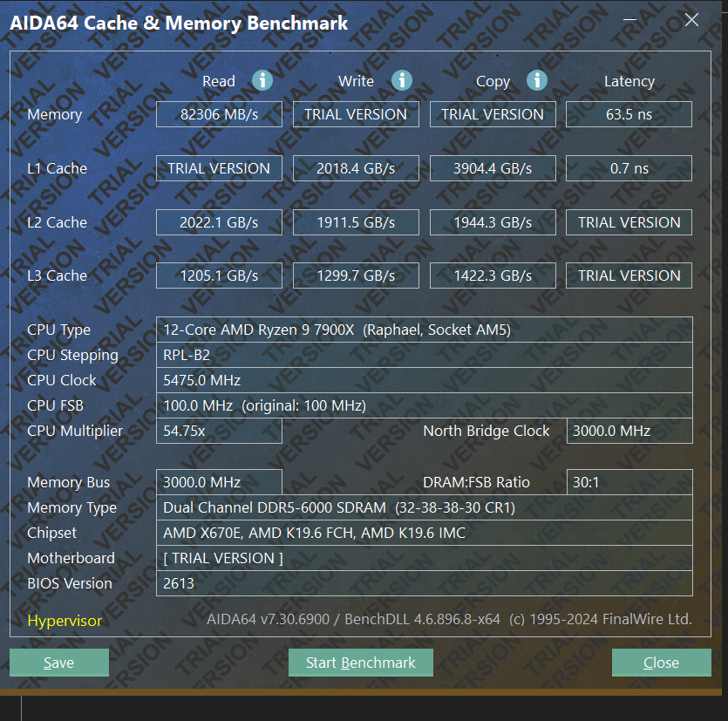
Task: Click L3 Cache Latency TRIAL VERSION cell
Action: pyautogui.click(x=629, y=275)
